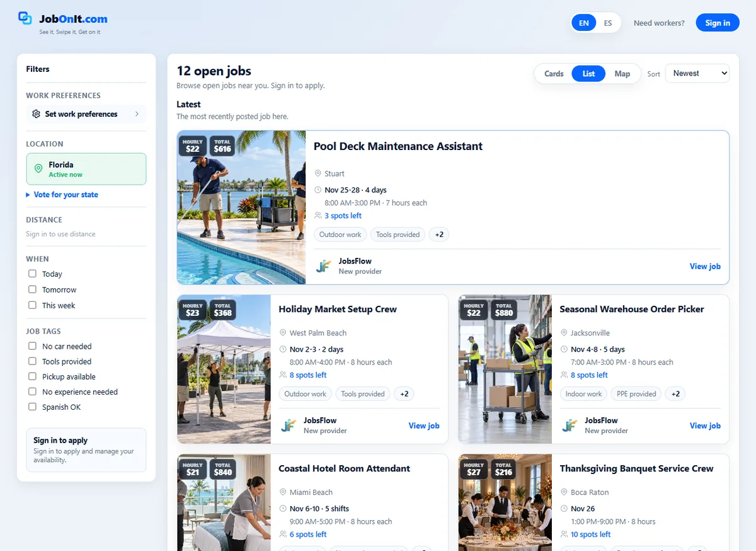
Task: Open the Holiday Market Setup photo
Action: pyautogui.click(x=224, y=369)
